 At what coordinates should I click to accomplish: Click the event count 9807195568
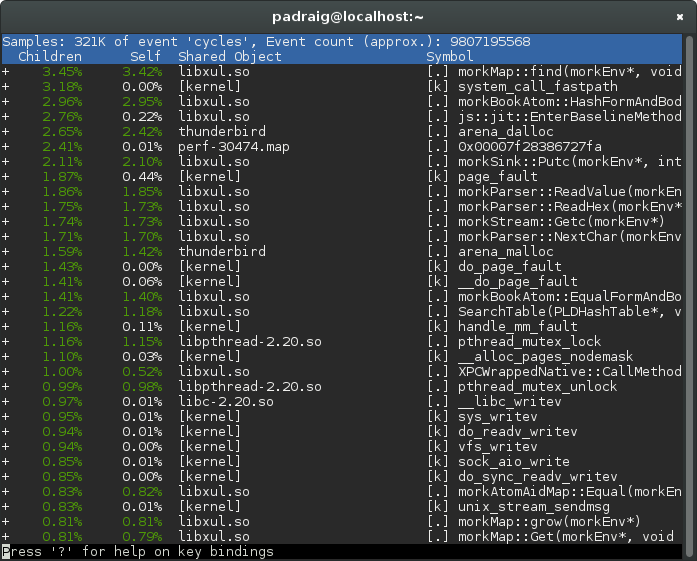tap(490, 42)
